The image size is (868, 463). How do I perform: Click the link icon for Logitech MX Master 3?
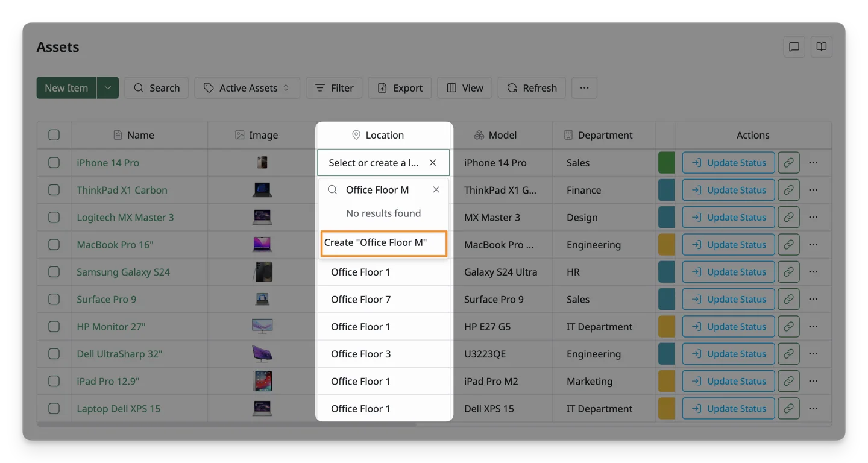click(788, 217)
